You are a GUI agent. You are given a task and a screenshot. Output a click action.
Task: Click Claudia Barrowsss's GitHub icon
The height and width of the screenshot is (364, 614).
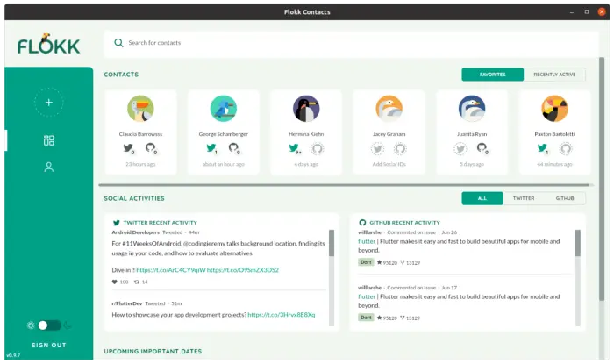(151, 148)
